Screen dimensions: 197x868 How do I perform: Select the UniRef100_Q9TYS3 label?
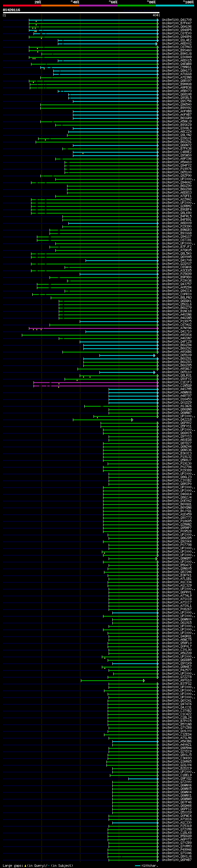[176, 436]
